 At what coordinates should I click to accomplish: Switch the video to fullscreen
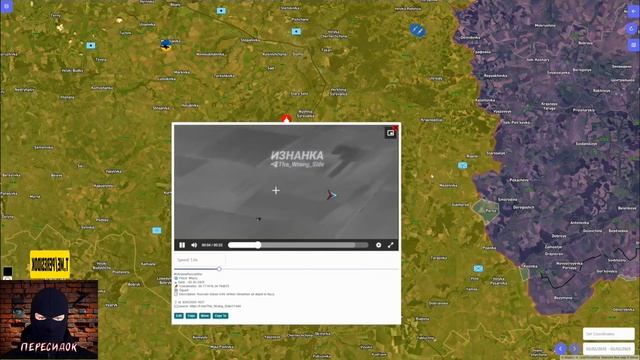[391, 245]
